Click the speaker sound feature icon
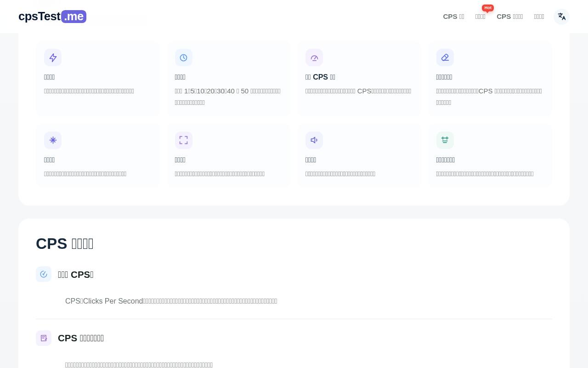Image resolution: width=588 pixels, height=368 pixels. tap(314, 140)
